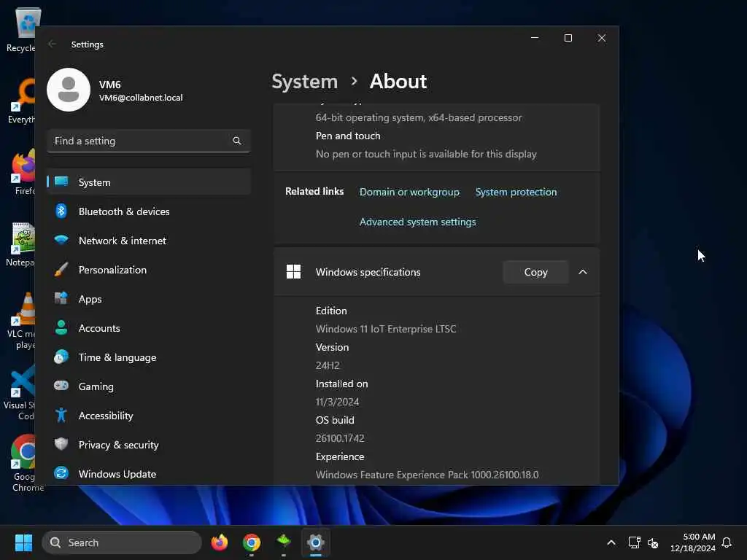Select the Windows 11 IoT Enterprise LTSC text
This screenshot has height=560, width=747.
click(386, 329)
